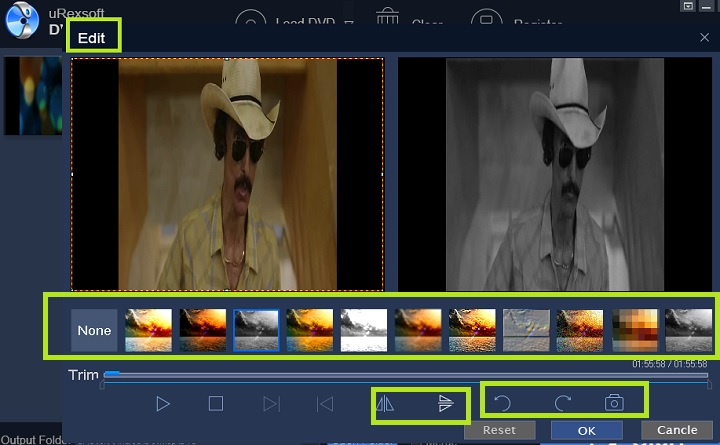720x445 pixels.
Task: Apply the washed-out bright white effect thumbnail
Action: click(x=364, y=330)
